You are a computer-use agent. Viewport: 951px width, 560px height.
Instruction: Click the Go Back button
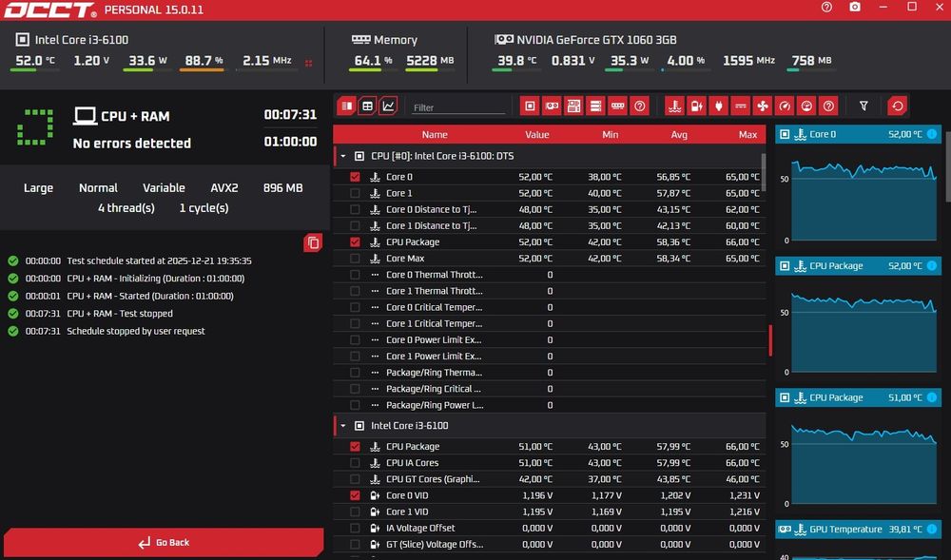[x=164, y=543]
